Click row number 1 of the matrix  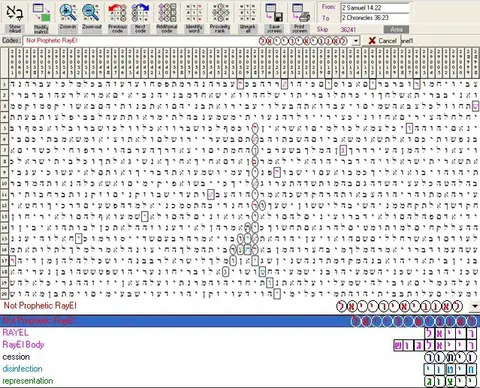pyautogui.click(x=4, y=84)
